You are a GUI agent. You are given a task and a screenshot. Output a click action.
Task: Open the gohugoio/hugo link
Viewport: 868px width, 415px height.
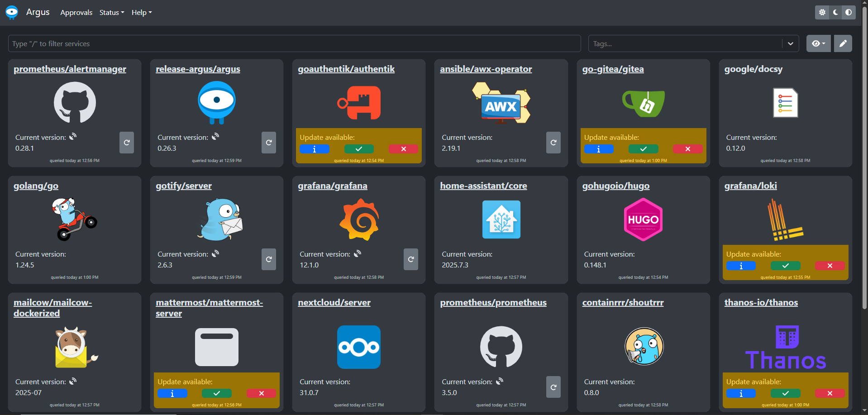[x=616, y=186]
